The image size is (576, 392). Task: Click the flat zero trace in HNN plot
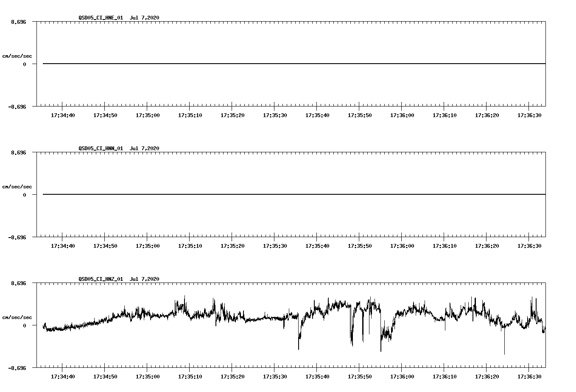click(294, 194)
